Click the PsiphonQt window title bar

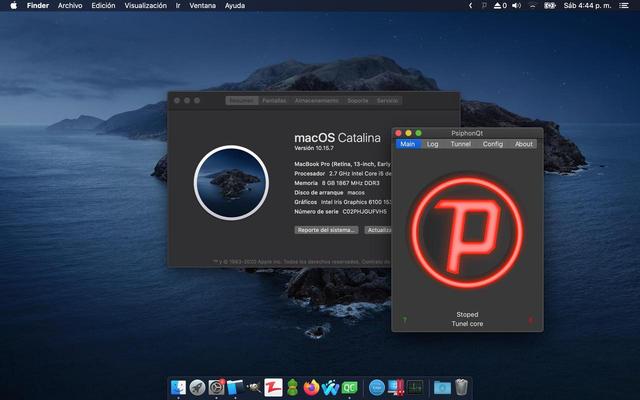click(x=467, y=133)
